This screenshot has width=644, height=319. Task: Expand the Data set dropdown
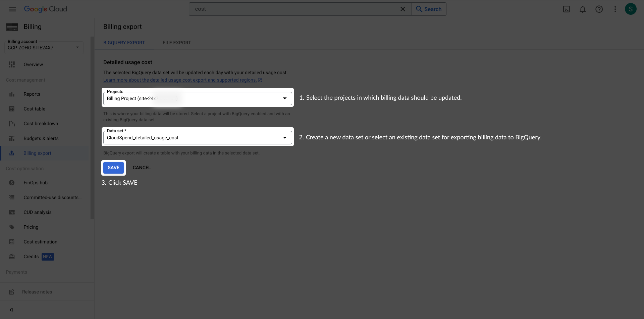198,138
